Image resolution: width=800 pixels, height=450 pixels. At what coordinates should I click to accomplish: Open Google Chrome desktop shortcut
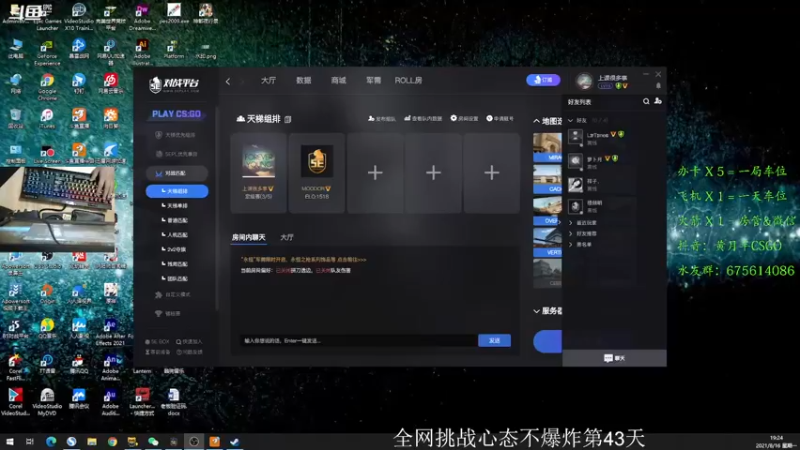tap(47, 86)
